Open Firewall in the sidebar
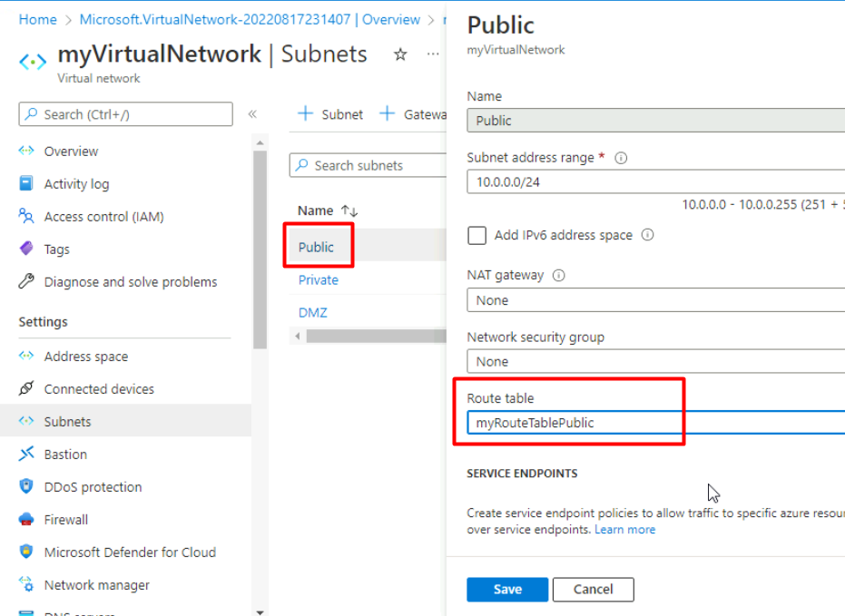Image resolution: width=845 pixels, height=616 pixels. pyautogui.click(x=65, y=520)
